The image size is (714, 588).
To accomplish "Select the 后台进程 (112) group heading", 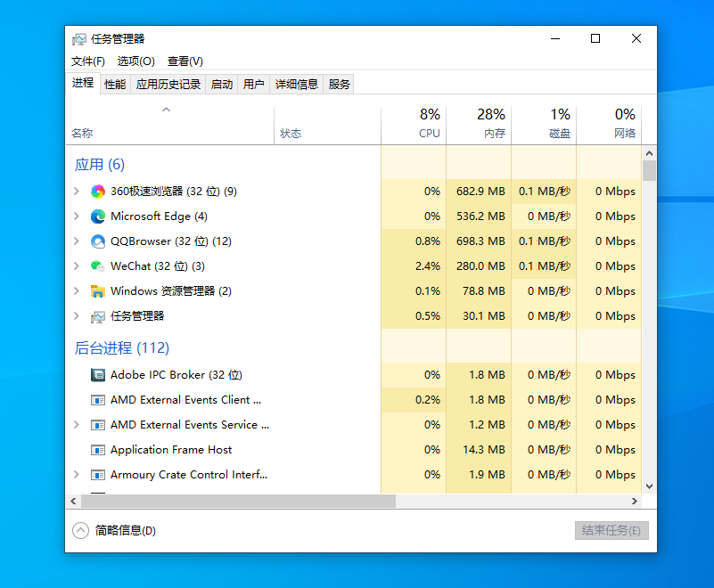I will (122, 348).
